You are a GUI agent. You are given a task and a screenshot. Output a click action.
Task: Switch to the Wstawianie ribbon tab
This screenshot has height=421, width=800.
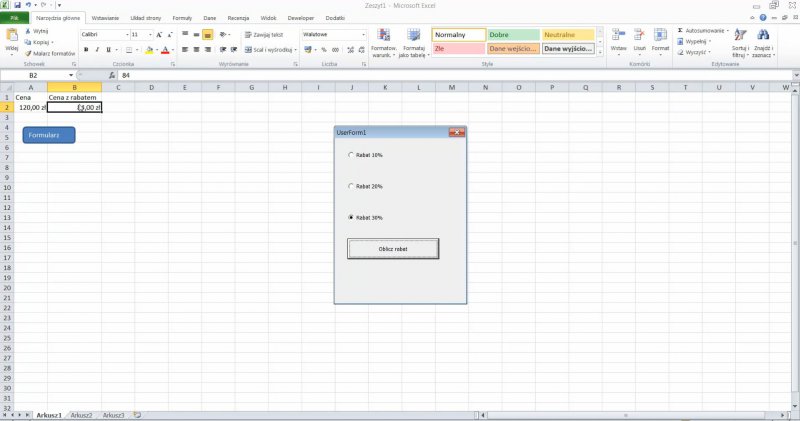(103, 18)
